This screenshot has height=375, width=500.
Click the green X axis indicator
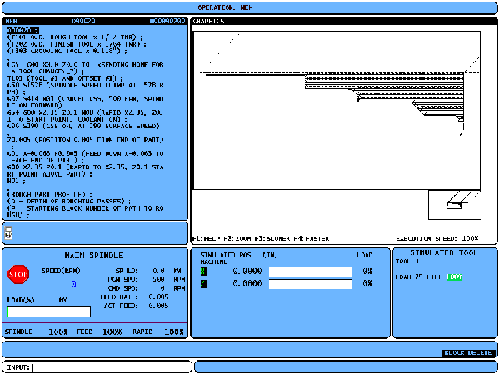pos(204,271)
